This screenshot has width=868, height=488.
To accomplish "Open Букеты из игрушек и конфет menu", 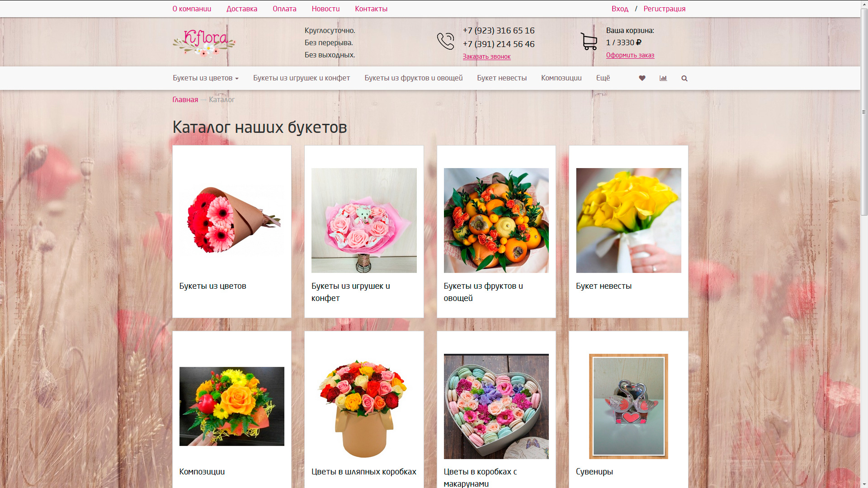I will click(302, 78).
